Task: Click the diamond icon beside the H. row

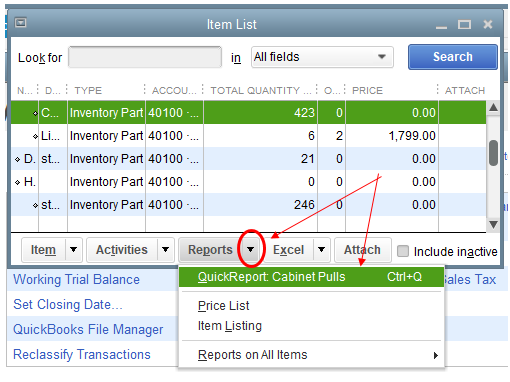Action: pos(18,182)
